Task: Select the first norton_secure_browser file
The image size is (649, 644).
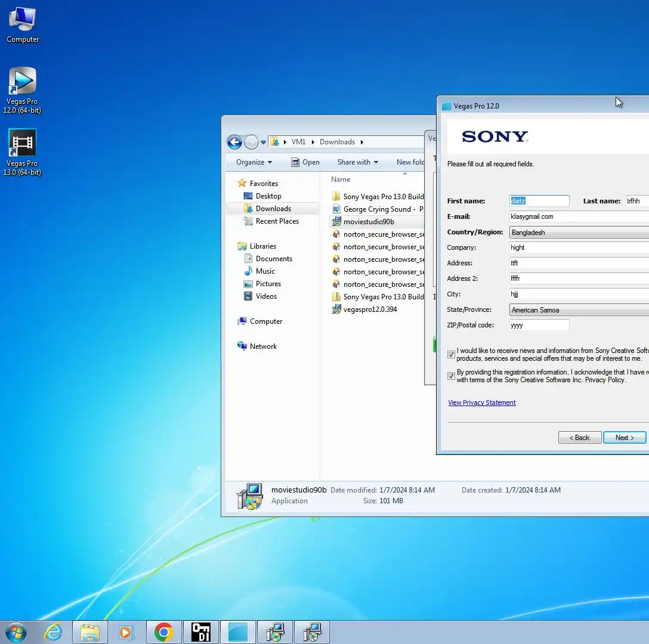Action: point(378,234)
